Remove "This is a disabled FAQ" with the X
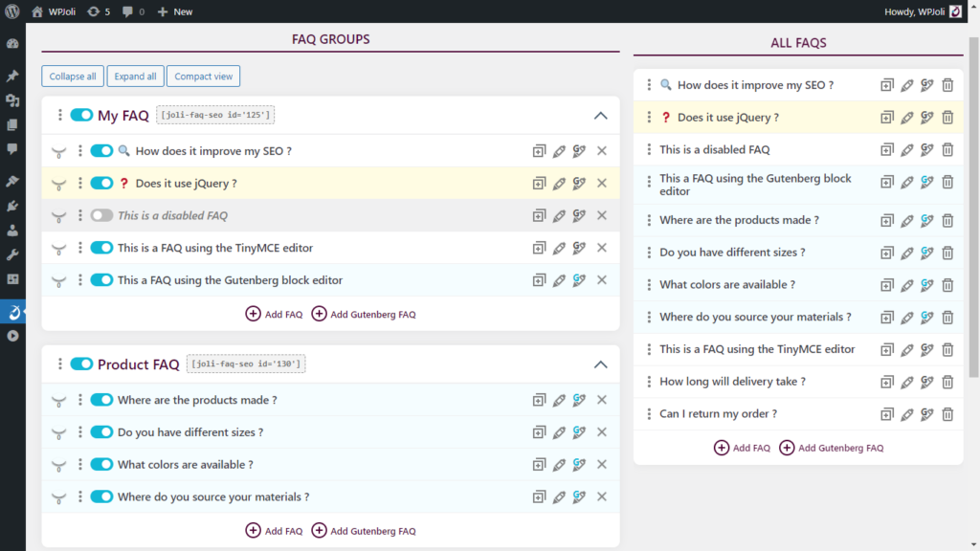This screenshot has height=551, width=980. (601, 215)
